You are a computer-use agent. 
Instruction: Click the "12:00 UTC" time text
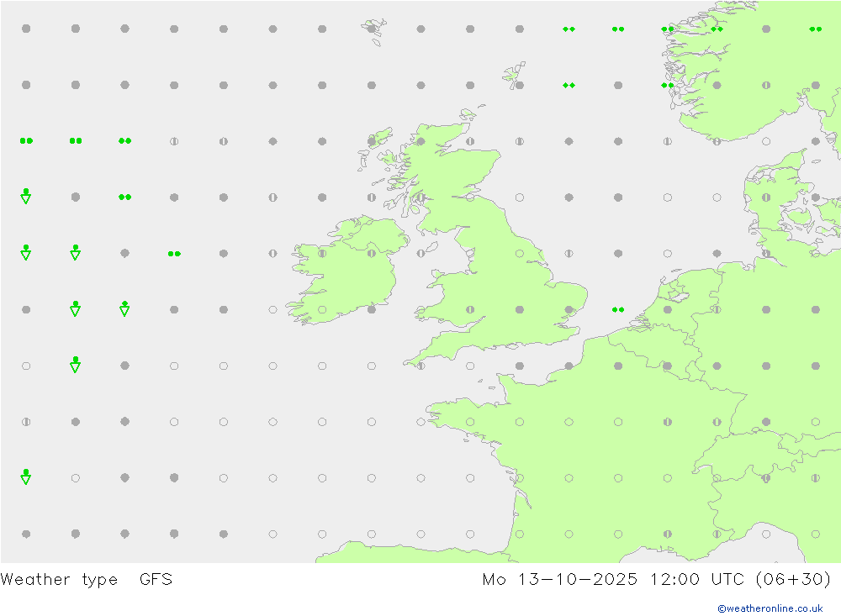pos(696,580)
